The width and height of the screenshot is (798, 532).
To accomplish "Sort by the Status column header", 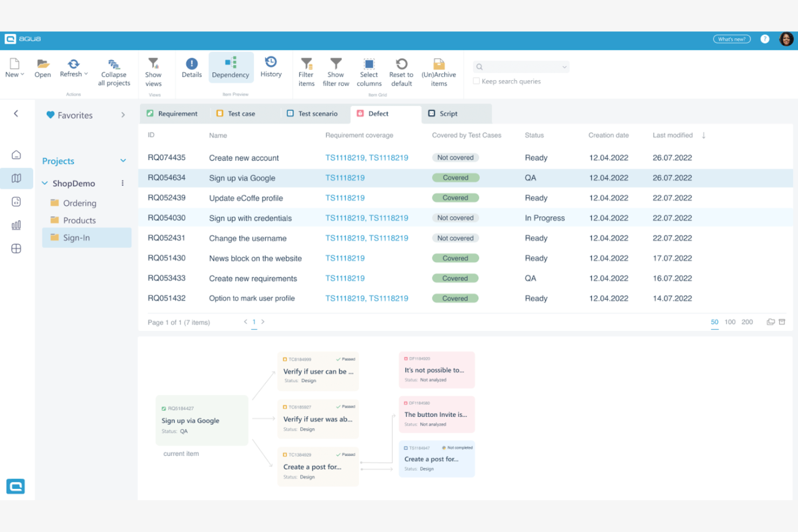I will (x=534, y=135).
